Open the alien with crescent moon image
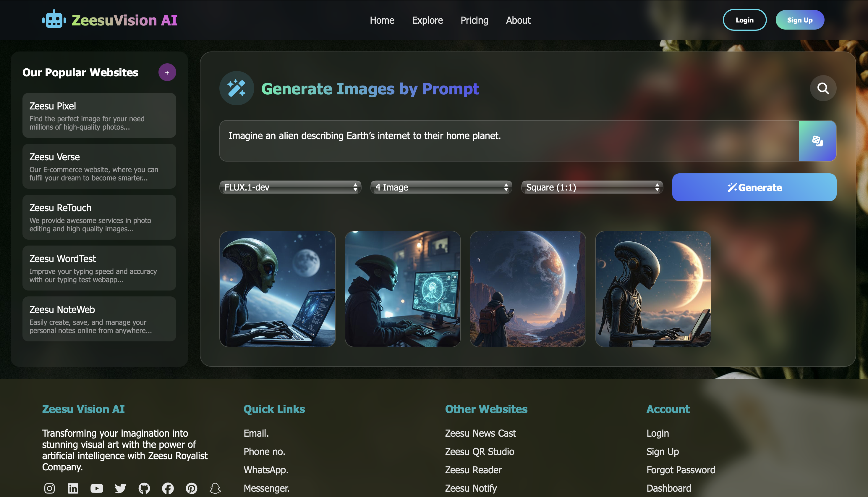The height and width of the screenshot is (497, 868). pos(653,289)
